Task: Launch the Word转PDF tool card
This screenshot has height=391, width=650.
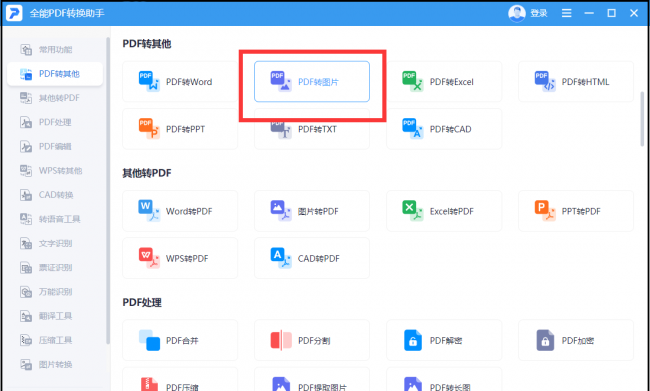Action: [180, 211]
